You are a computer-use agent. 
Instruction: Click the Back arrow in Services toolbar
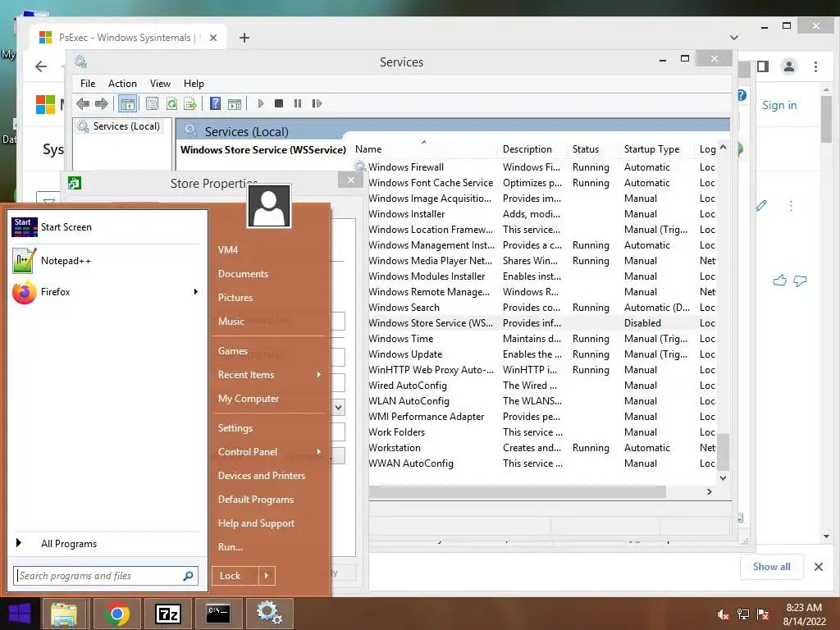(83, 103)
